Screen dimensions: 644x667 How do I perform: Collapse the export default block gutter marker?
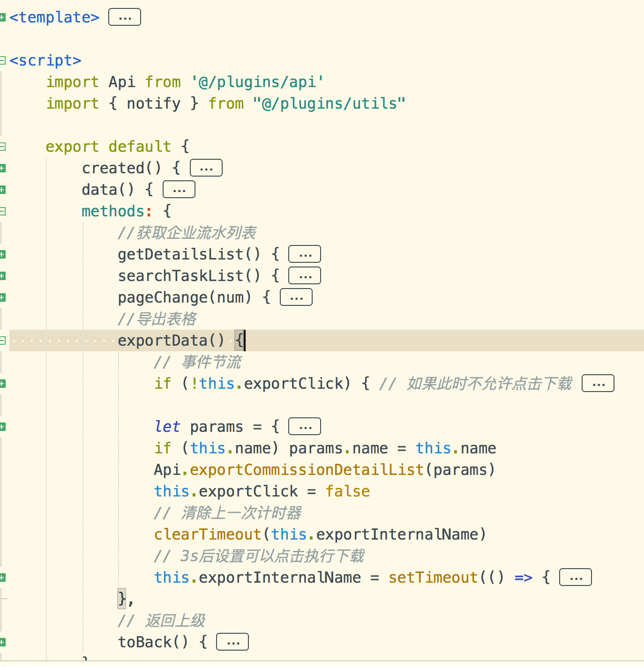(x=2, y=147)
